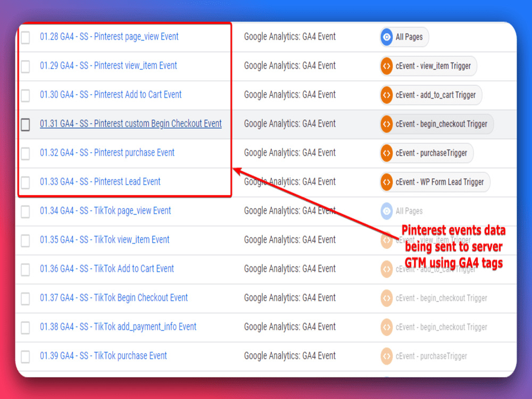Screen dimensions: 532x399
Task: Open cEvent - purchaseTrigger chip, Pinterest row
Action: pyautogui.click(x=427, y=153)
